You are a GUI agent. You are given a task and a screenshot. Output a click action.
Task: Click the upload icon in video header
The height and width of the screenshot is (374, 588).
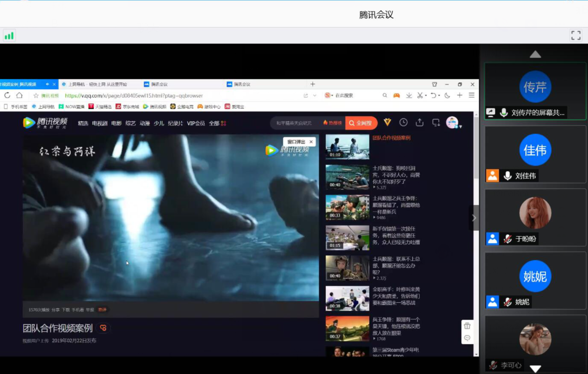(419, 123)
